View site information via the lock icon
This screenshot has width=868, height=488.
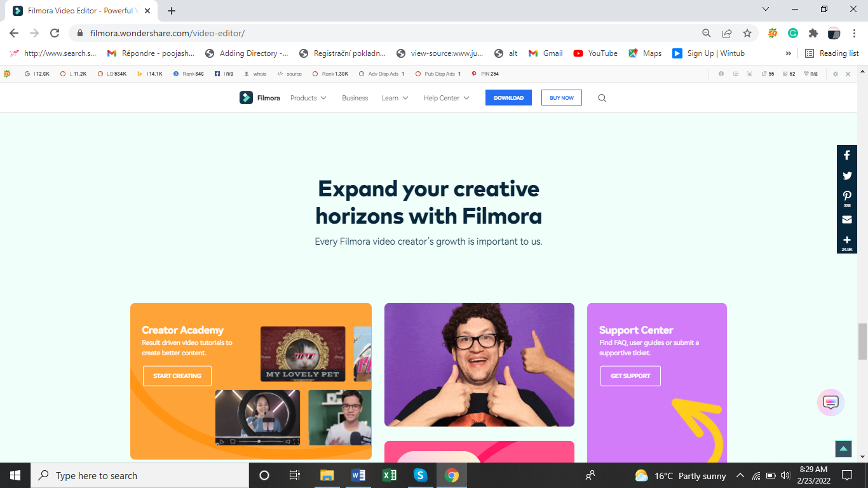tap(80, 33)
